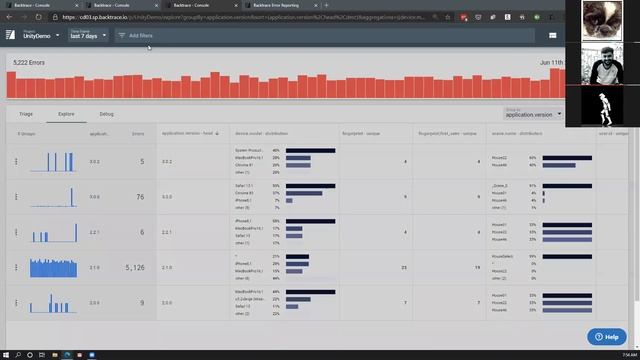Click the sort arrow icon in application.version head column
The image size is (640, 360).
217,133
